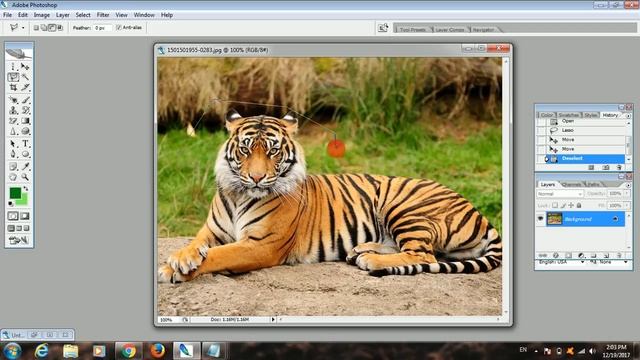Click the Feather input field
The height and width of the screenshot is (360, 640).
point(102,28)
